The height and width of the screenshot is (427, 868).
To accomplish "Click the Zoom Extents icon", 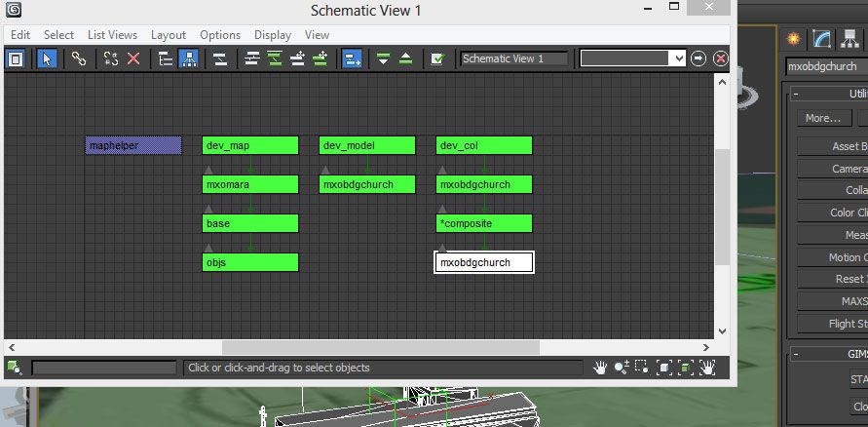I will coord(664,367).
